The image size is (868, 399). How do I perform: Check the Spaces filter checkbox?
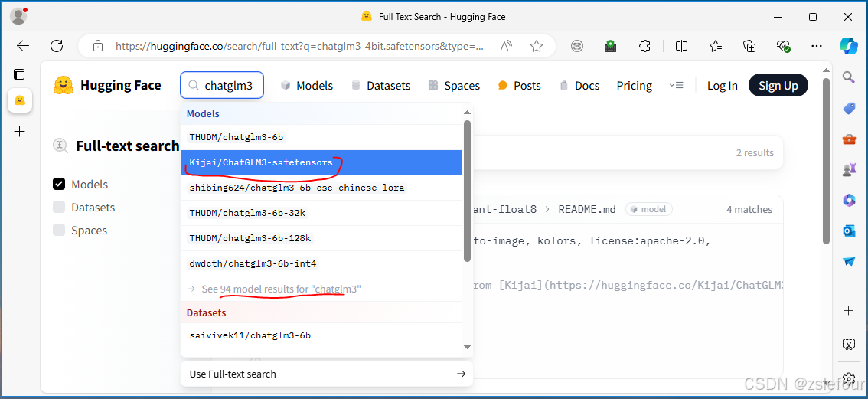[x=59, y=230]
